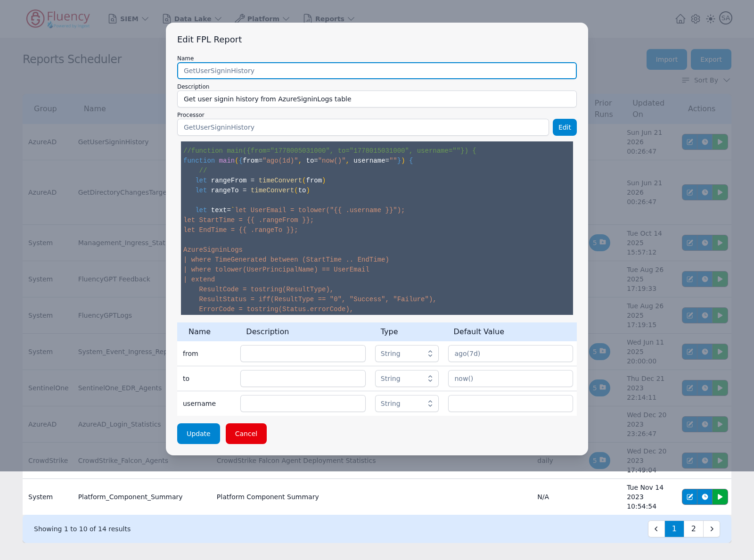Screen dimensions: 754x560
Task: Toggle light/dark theme sun icon
Action: tap(711, 19)
